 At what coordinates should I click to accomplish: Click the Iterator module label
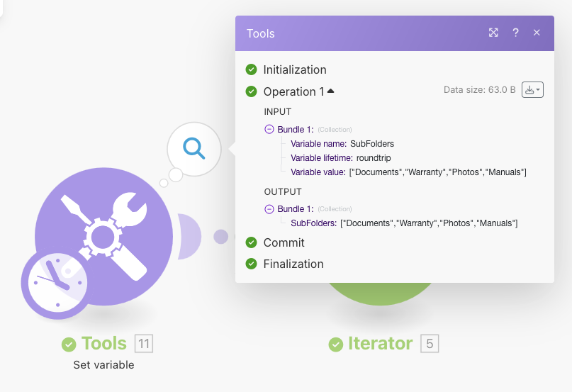tap(380, 344)
